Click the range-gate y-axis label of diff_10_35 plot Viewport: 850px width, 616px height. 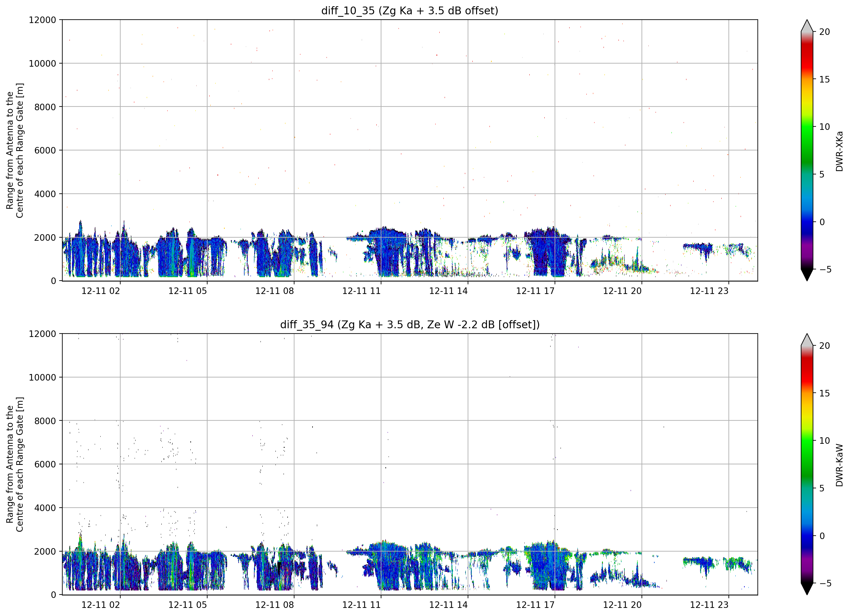click(15, 150)
